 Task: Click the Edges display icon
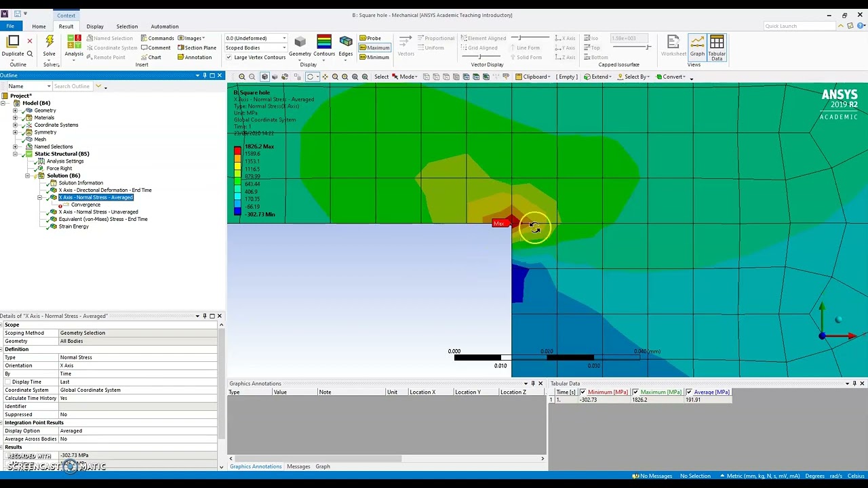[346, 42]
